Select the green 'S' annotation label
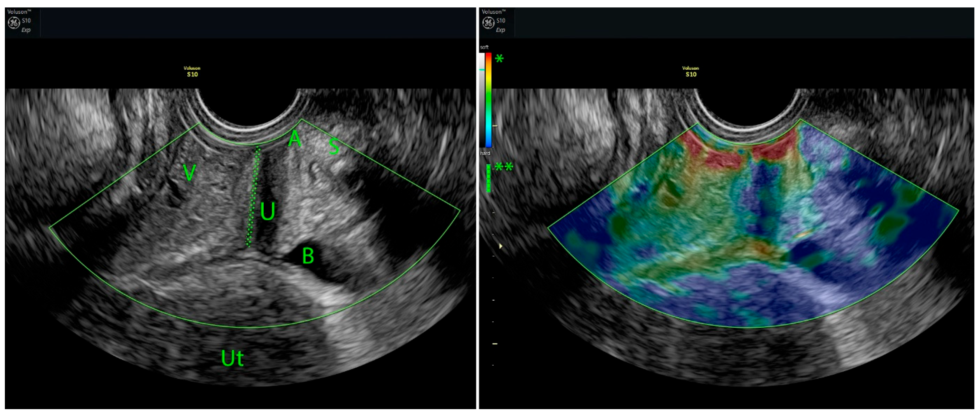980x414 pixels. (334, 147)
